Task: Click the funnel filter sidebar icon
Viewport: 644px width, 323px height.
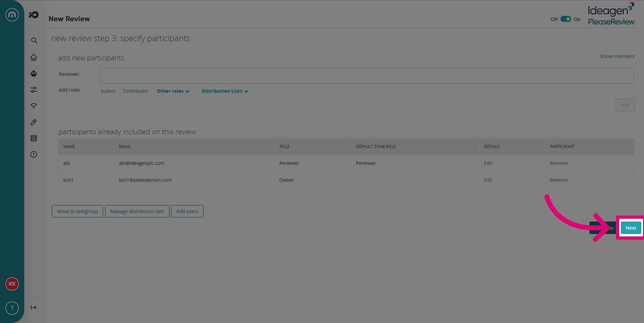Action: [x=34, y=106]
